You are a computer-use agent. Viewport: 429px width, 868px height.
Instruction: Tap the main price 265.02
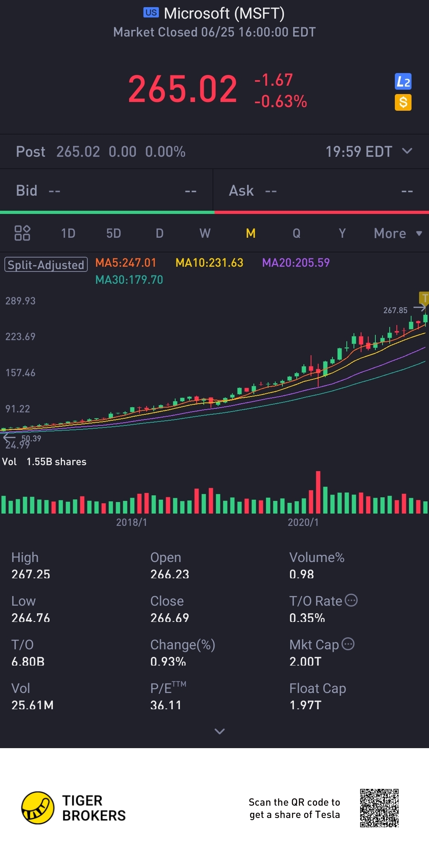pos(183,89)
